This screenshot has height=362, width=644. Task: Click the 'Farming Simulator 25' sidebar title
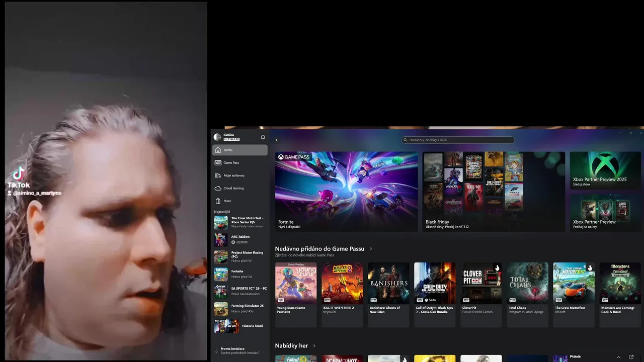[248, 306]
